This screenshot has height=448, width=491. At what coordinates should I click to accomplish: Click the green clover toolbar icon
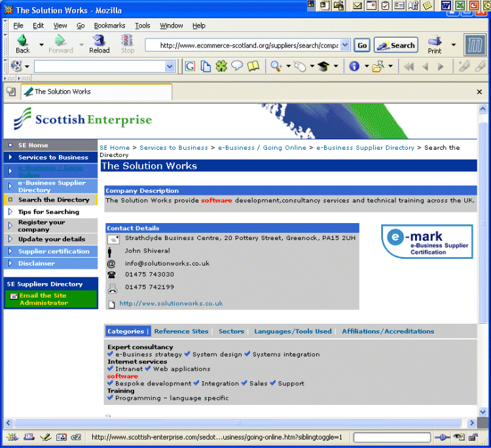[x=221, y=66]
